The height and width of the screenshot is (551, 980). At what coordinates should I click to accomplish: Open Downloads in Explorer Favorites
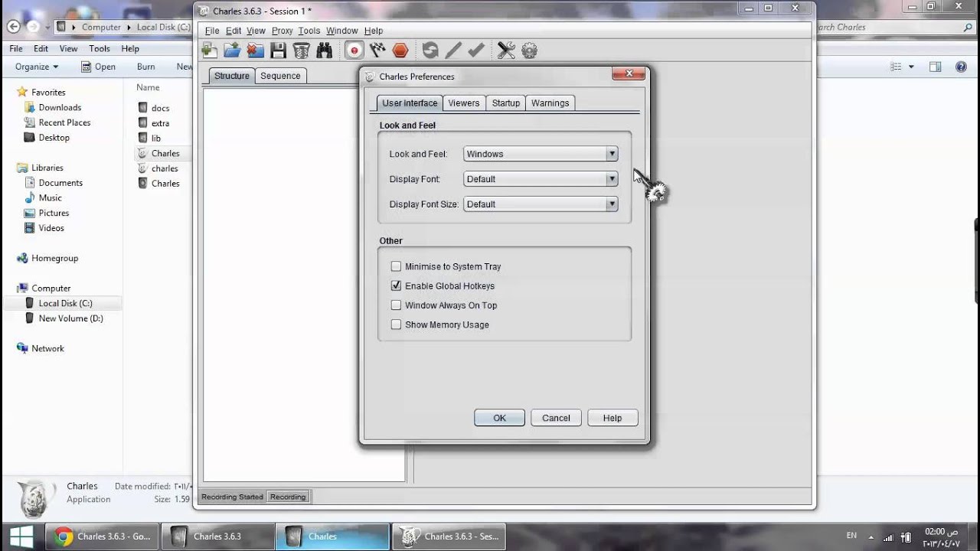(60, 108)
